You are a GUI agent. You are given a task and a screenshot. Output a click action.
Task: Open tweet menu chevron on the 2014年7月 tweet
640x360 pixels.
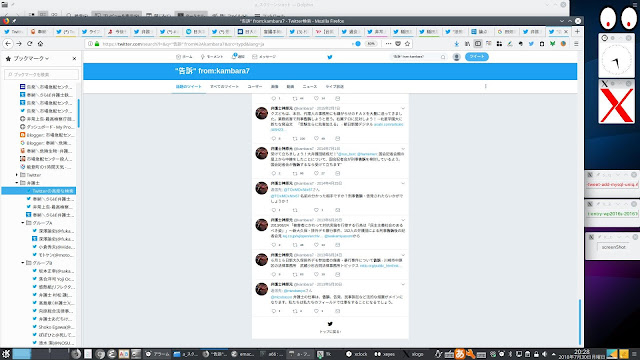pos(403,149)
